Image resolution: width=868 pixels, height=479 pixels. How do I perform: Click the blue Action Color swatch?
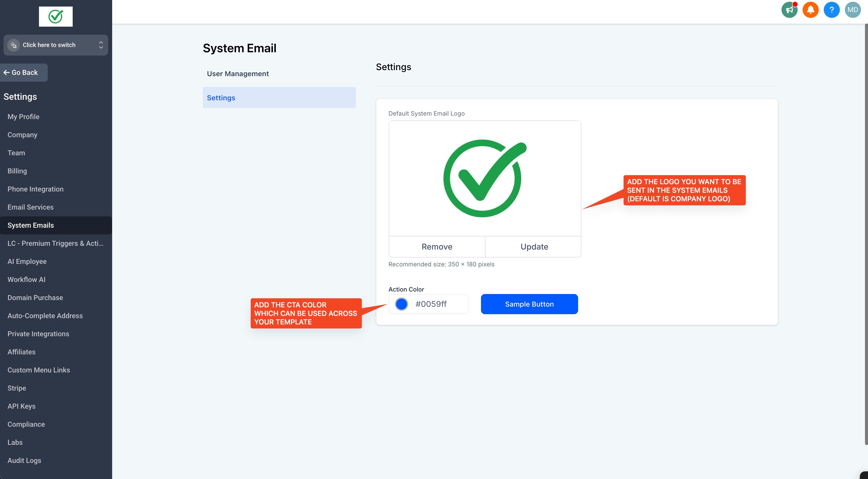[x=401, y=304]
